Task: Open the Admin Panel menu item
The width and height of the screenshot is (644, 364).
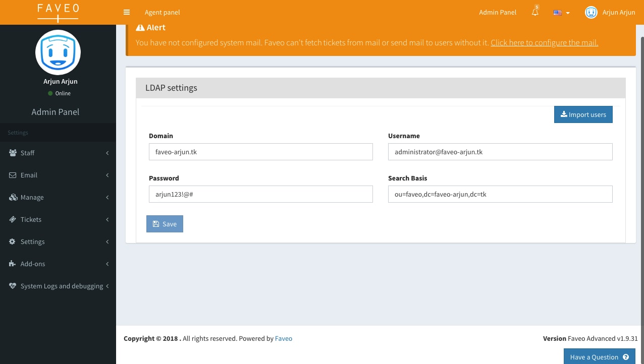Action: 498,12
